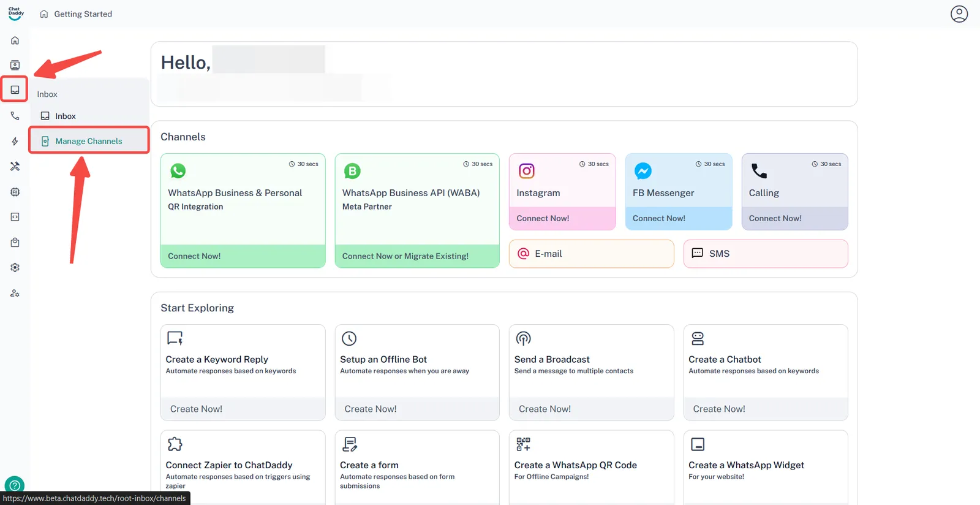The width and height of the screenshot is (980, 505).
Task: Open the phone calls sidebar icon
Action: (x=15, y=116)
